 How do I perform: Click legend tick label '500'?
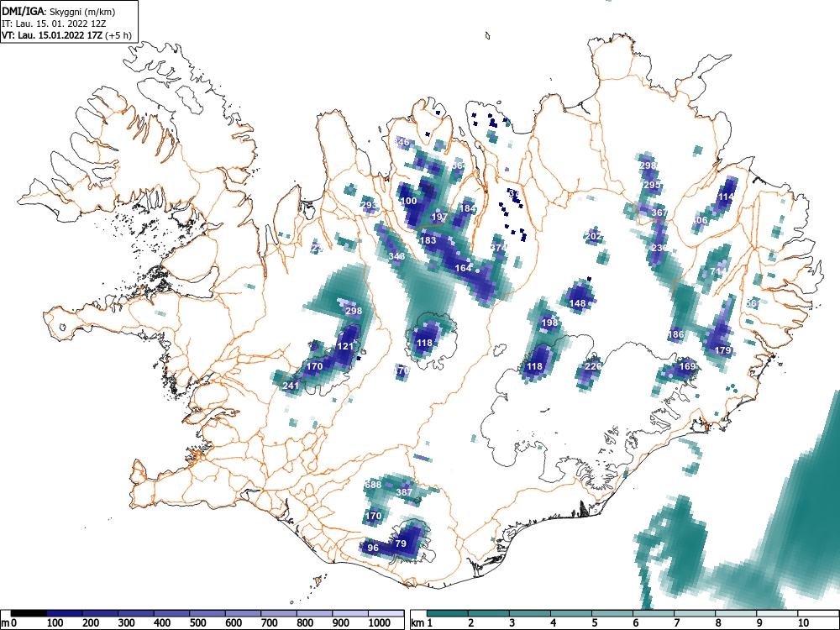click(197, 623)
